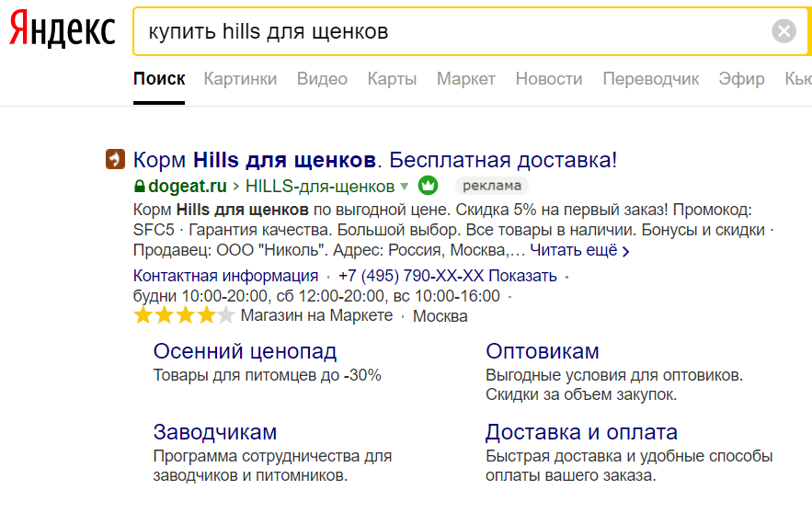812x513 pixels.
Task: Open the Переводчик tab
Action: point(650,79)
